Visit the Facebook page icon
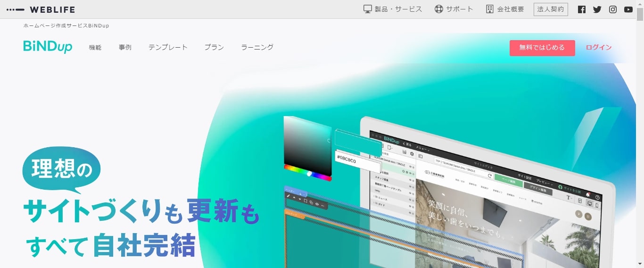The image size is (644, 268). click(582, 9)
